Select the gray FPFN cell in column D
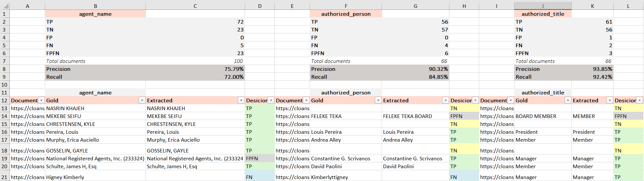Screen dimensions: 644x181 [x=260, y=158]
